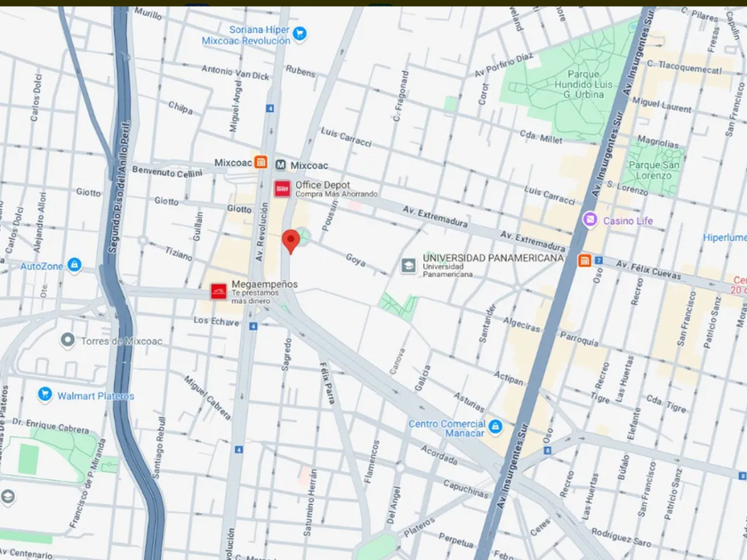Click the Goya street label

(356, 260)
